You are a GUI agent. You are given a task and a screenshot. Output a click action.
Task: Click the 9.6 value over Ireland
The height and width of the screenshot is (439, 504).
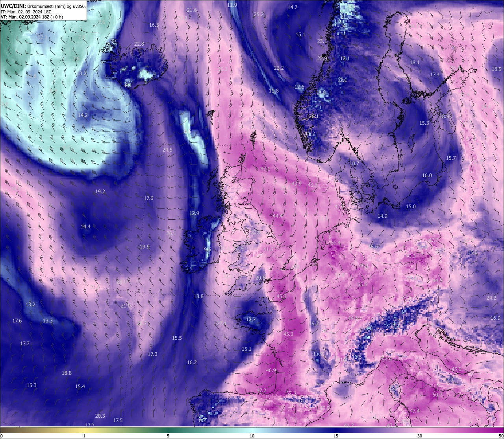[208, 249]
